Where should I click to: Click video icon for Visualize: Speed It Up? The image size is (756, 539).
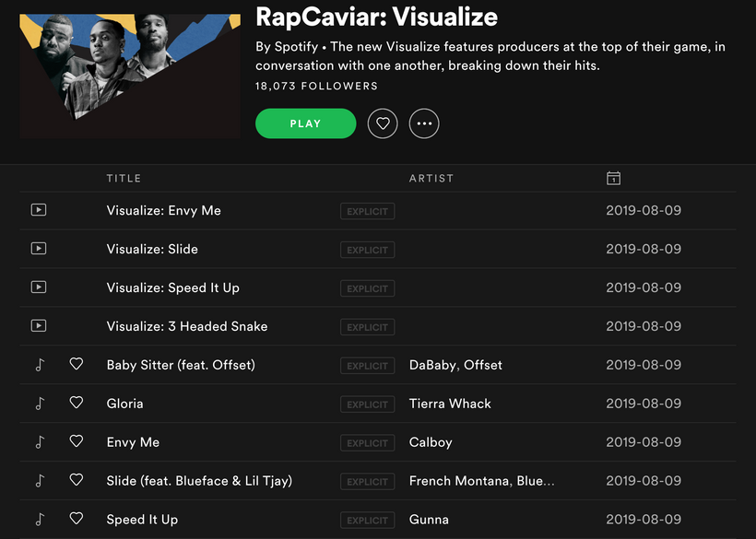39,287
